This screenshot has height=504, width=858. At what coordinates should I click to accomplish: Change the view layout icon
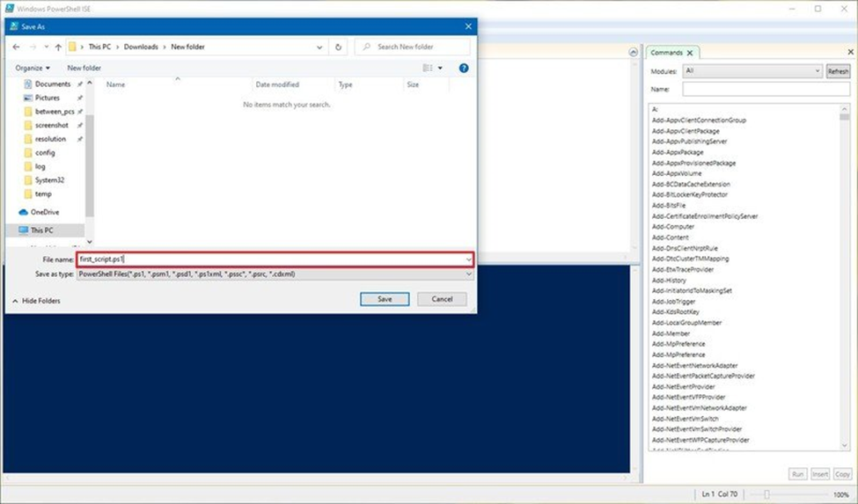(428, 68)
